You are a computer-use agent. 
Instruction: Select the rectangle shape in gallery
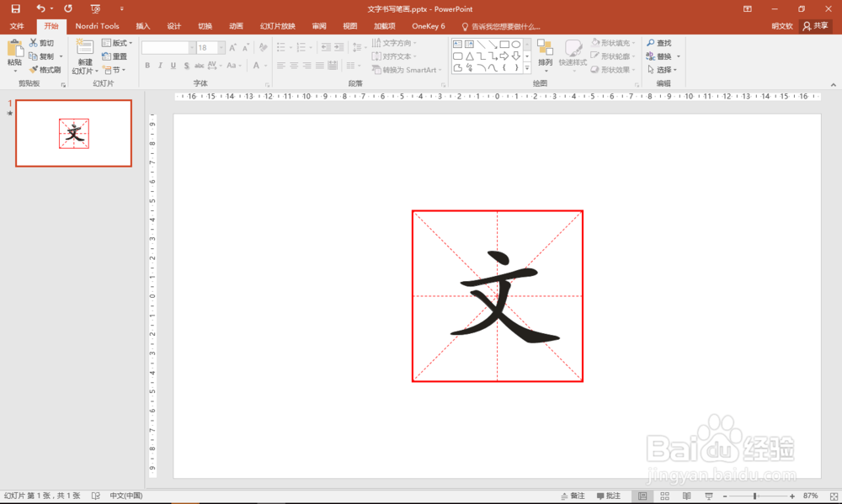(504, 44)
